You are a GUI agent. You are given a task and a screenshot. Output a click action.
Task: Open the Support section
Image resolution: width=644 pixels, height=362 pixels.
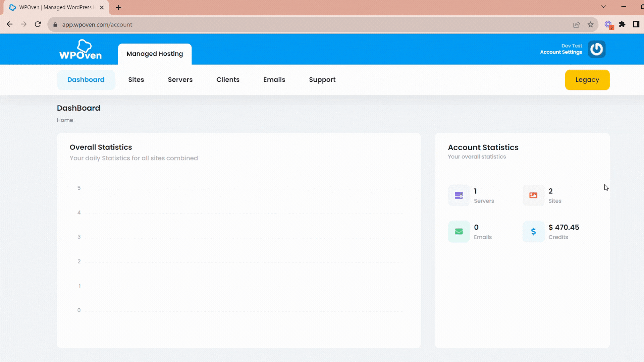322,80
